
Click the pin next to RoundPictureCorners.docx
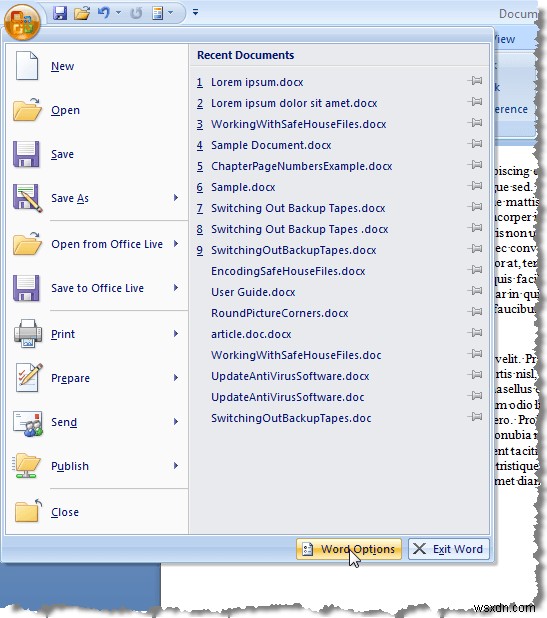coord(475,312)
